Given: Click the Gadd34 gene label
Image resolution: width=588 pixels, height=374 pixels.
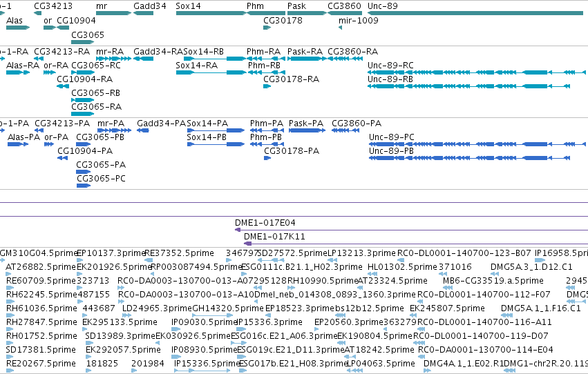Looking at the screenshot, I should (x=150, y=6).
